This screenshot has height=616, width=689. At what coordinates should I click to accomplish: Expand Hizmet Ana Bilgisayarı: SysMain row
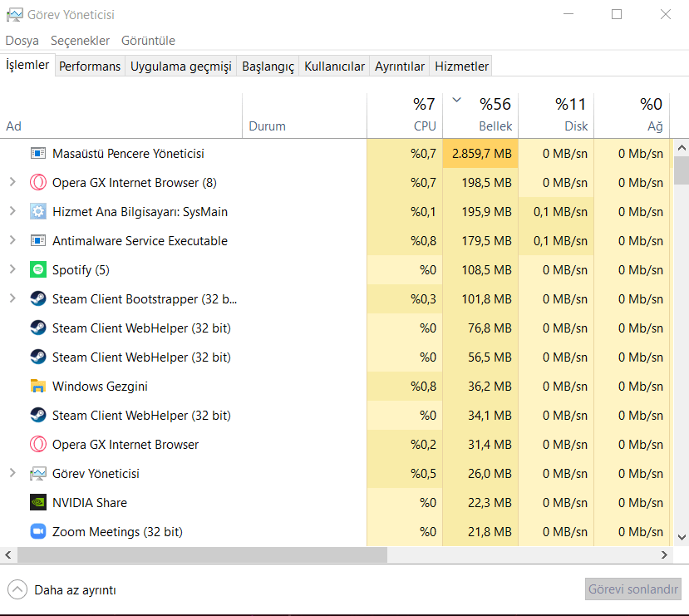[x=12, y=211]
